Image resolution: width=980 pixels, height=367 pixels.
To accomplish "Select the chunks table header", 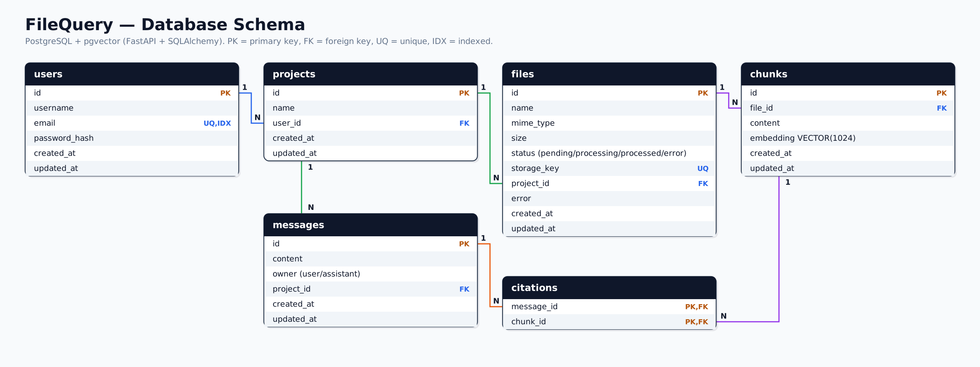I will click(848, 74).
